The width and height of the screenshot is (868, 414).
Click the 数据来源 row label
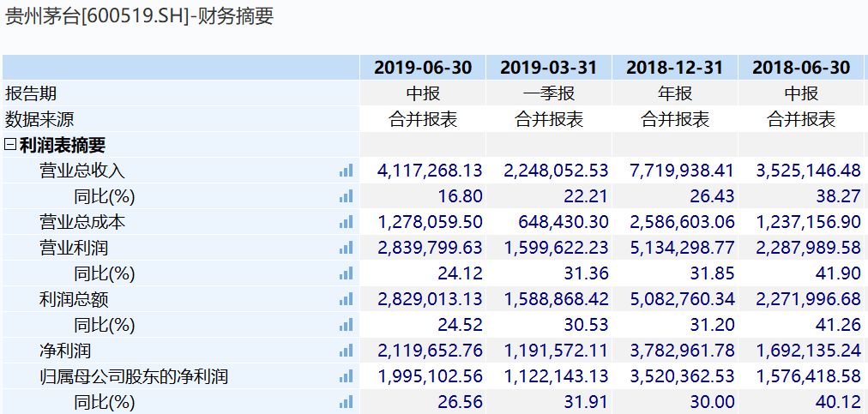pyautogui.click(x=39, y=119)
